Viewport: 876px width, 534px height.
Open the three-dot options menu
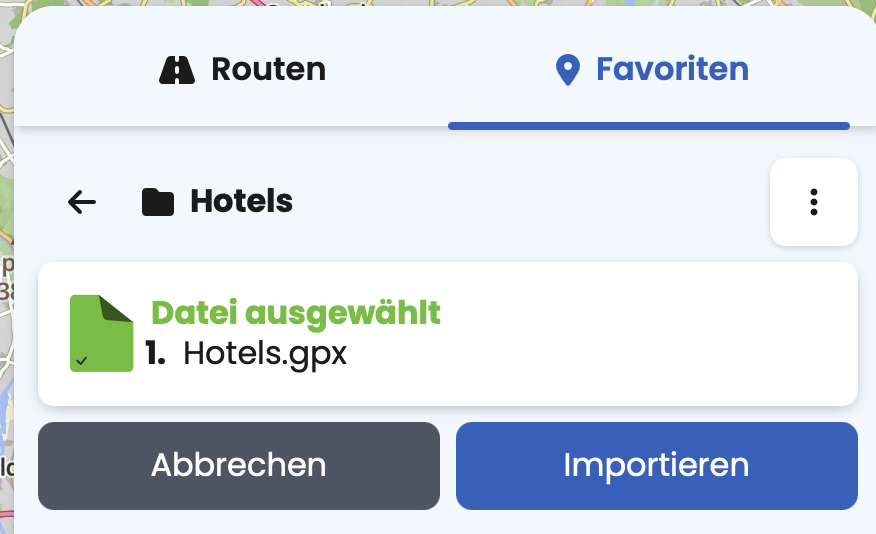pos(813,202)
